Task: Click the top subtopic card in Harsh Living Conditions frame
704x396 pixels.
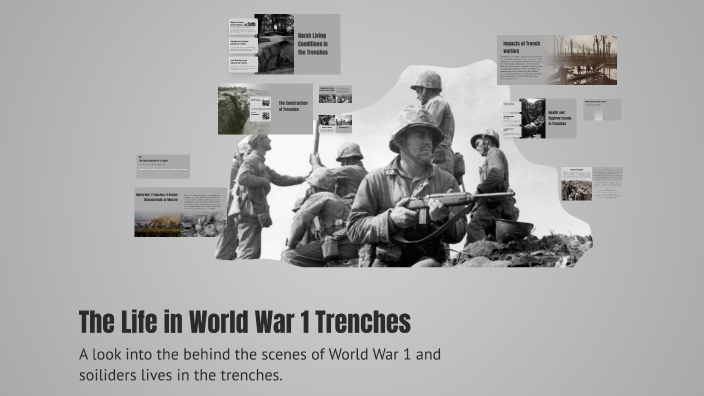Action: click(243, 26)
